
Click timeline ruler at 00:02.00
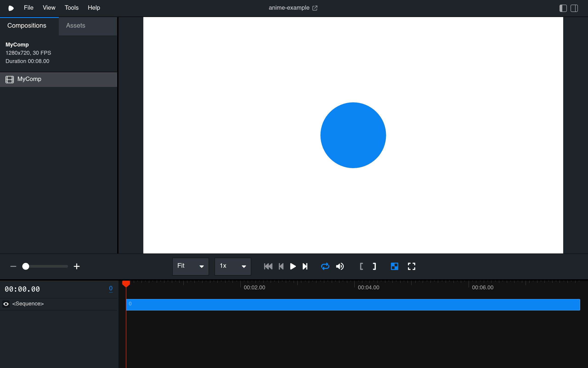(254, 287)
